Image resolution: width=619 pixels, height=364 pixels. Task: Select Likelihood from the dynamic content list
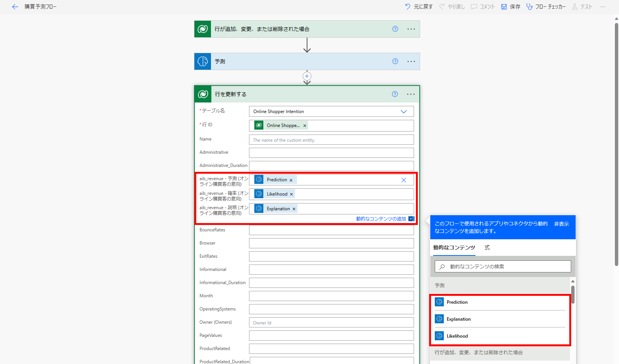[x=500, y=336]
